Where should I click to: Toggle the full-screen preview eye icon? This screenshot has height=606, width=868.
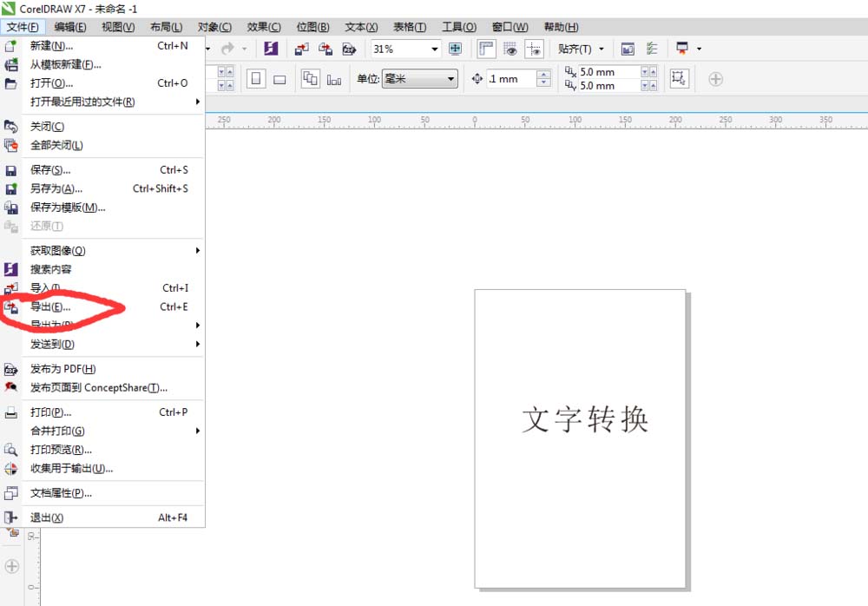click(x=511, y=49)
